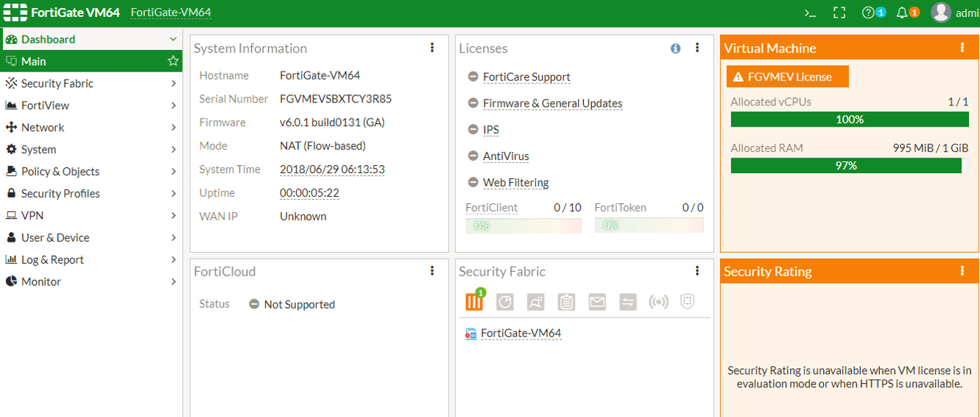This screenshot has width=980, height=417.
Task: Expand the Security Profiles menu
Action: (x=91, y=194)
